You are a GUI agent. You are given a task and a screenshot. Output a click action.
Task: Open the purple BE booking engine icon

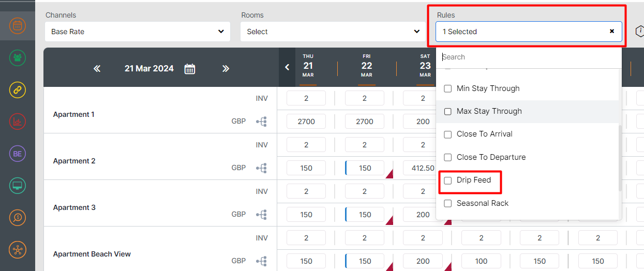(x=18, y=154)
